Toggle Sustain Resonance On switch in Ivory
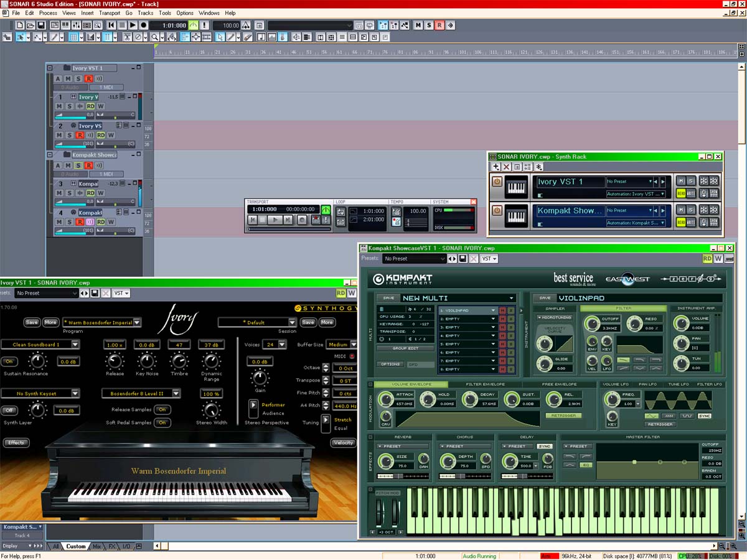Viewport: 747px width, 560px height. (9, 362)
